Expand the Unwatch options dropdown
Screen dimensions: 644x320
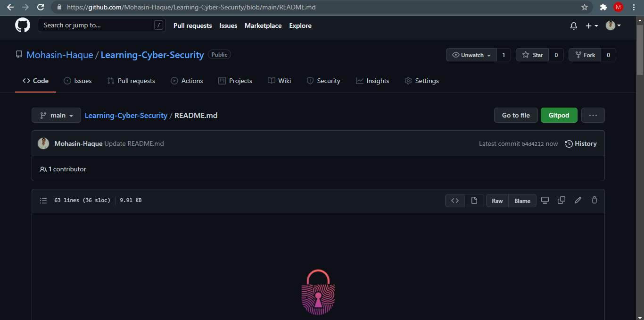489,55
